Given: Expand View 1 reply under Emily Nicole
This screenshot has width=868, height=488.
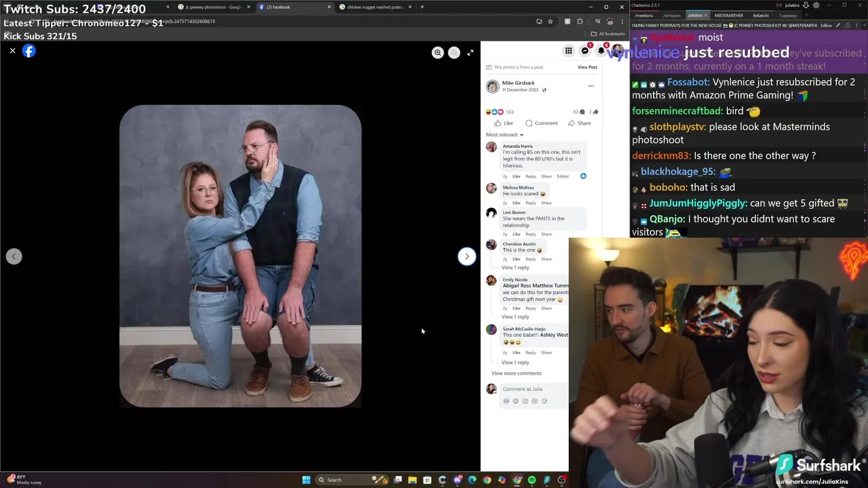Looking at the screenshot, I should [x=515, y=317].
